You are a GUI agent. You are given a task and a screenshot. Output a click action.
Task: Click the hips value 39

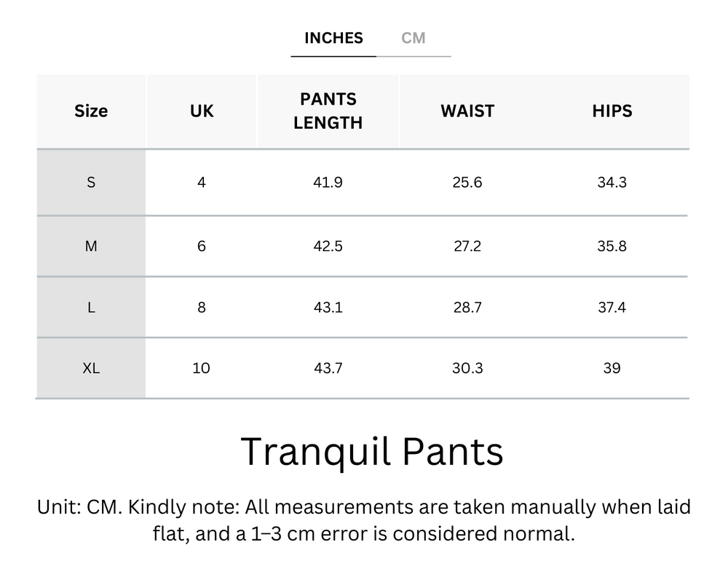[612, 368]
